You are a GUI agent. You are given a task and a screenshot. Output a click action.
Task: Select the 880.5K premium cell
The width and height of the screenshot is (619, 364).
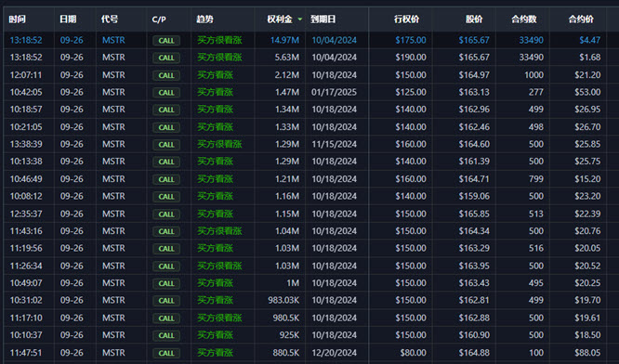(286, 353)
